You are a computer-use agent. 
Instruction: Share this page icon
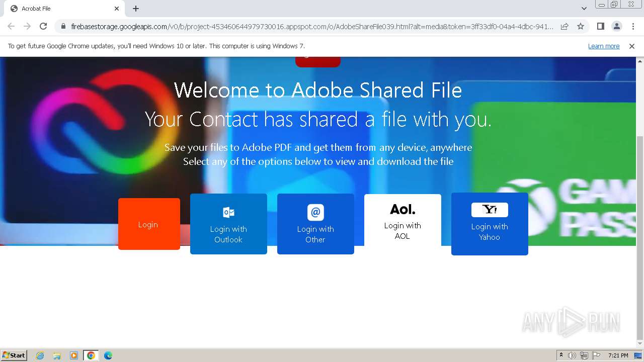[x=565, y=26]
